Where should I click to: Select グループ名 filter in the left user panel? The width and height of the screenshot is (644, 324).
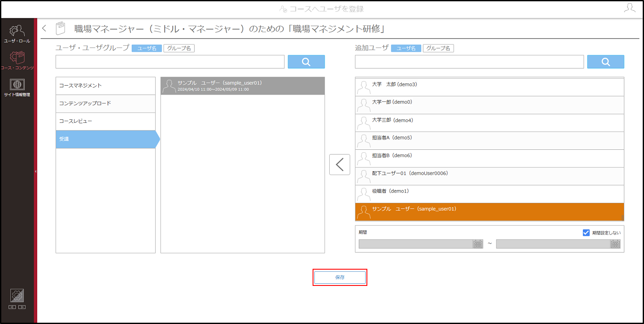tap(179, 48)
